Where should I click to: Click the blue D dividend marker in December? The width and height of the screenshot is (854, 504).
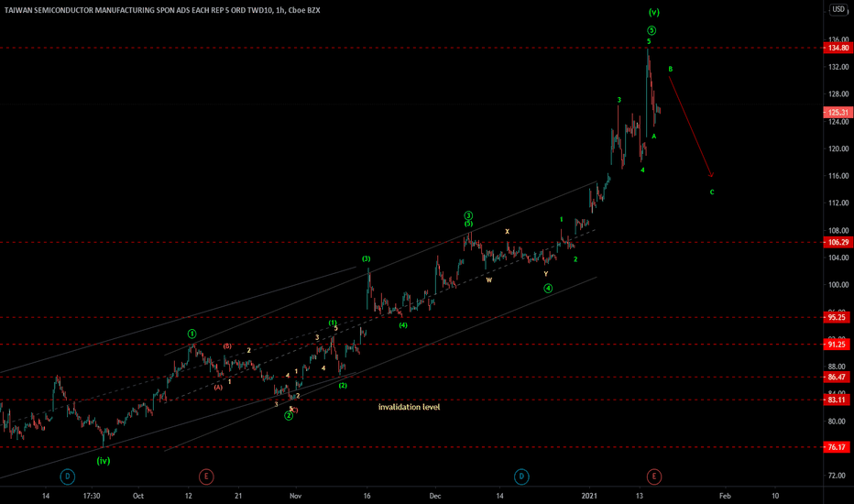[521, 477]
